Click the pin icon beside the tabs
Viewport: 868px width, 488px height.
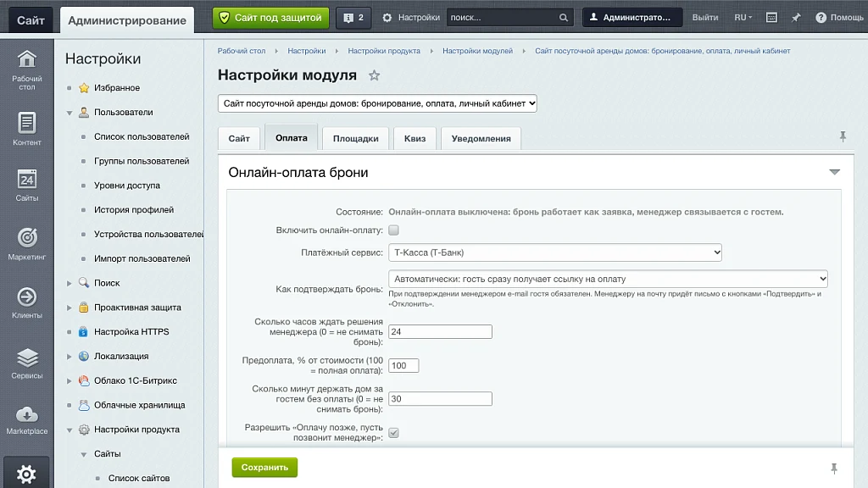pos(843,136)
